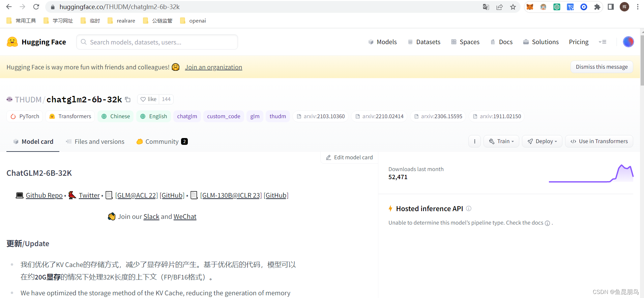644x298 pixels.
Task: Go to Spaces in navigation
Action: coord(465,42)
